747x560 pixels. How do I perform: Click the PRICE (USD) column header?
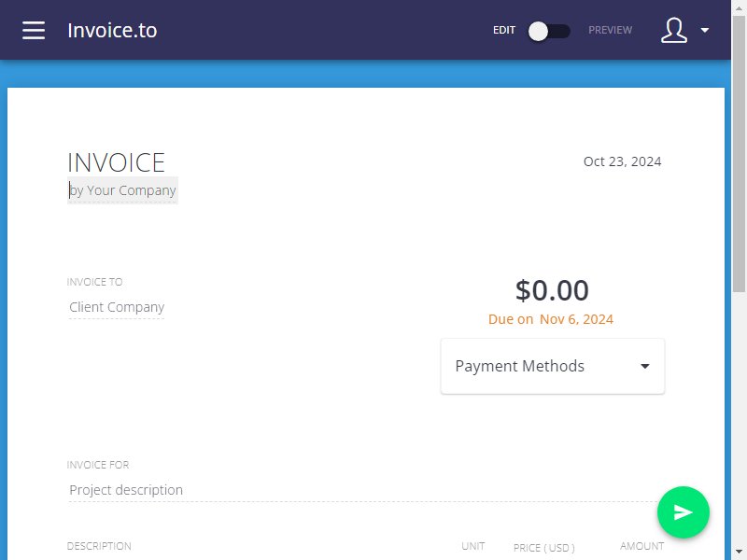point(544,548)
